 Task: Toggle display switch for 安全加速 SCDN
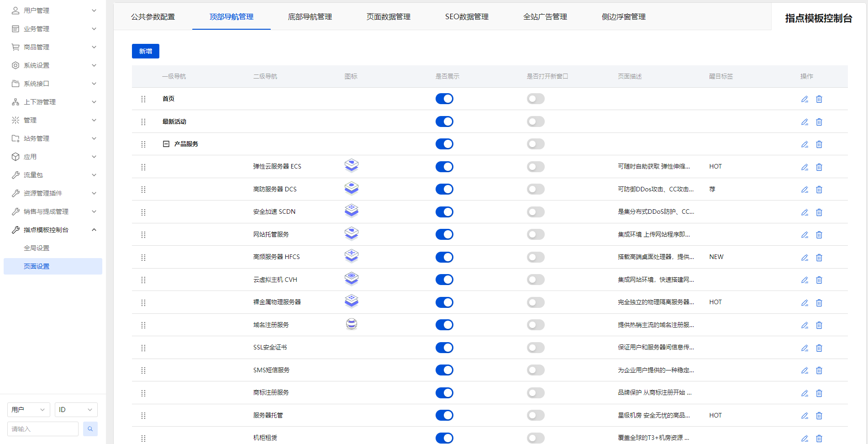tap(444, 212)
